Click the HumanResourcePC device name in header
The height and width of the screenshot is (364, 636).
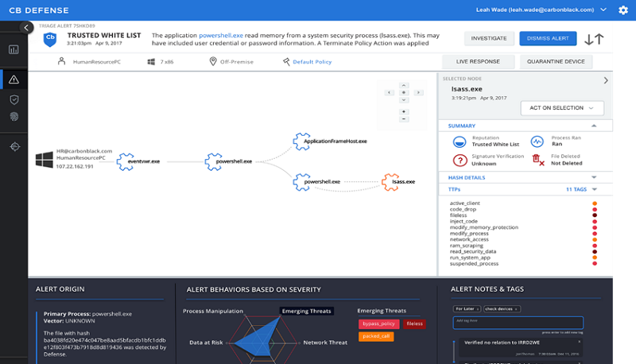tap(96, 62)
